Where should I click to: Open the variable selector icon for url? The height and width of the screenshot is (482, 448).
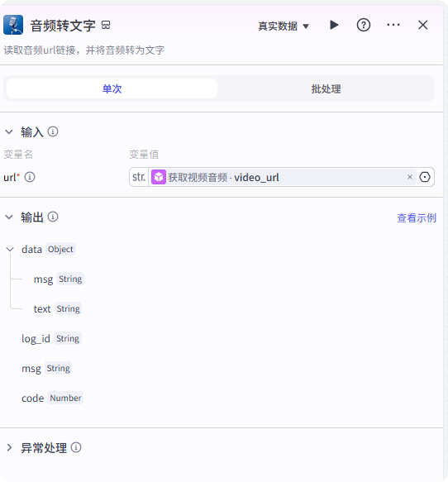425,177
